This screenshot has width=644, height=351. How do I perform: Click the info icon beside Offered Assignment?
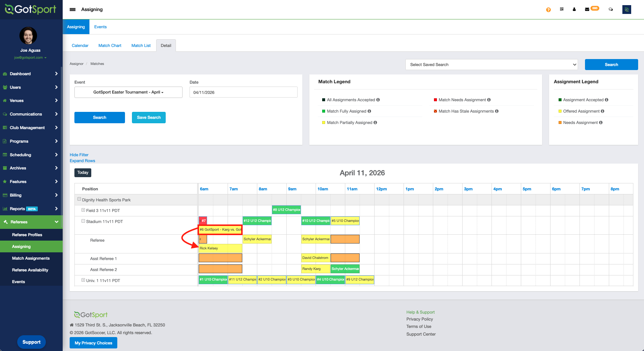pos(603,111)
